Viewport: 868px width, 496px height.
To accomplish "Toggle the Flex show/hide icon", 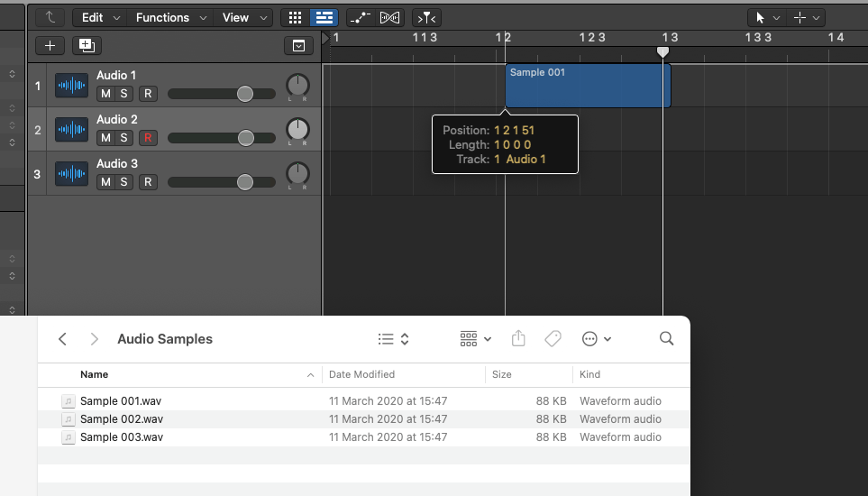I will [390, 17].
